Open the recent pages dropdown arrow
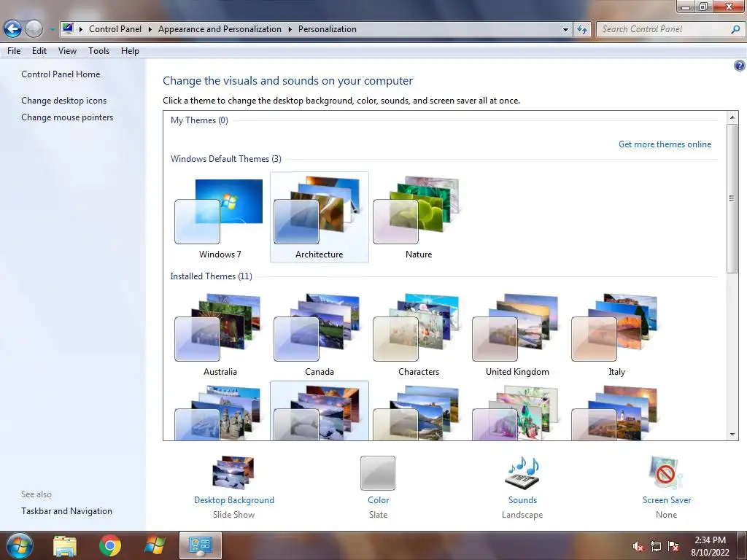 (52, 29)
